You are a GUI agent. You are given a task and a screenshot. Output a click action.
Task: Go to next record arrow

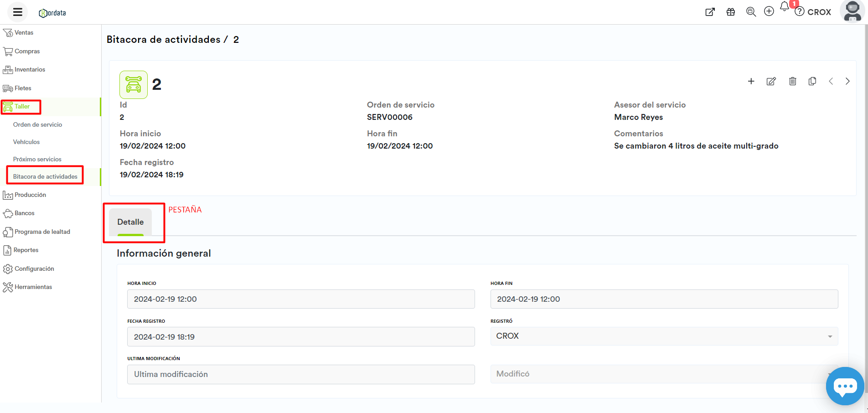847,81
